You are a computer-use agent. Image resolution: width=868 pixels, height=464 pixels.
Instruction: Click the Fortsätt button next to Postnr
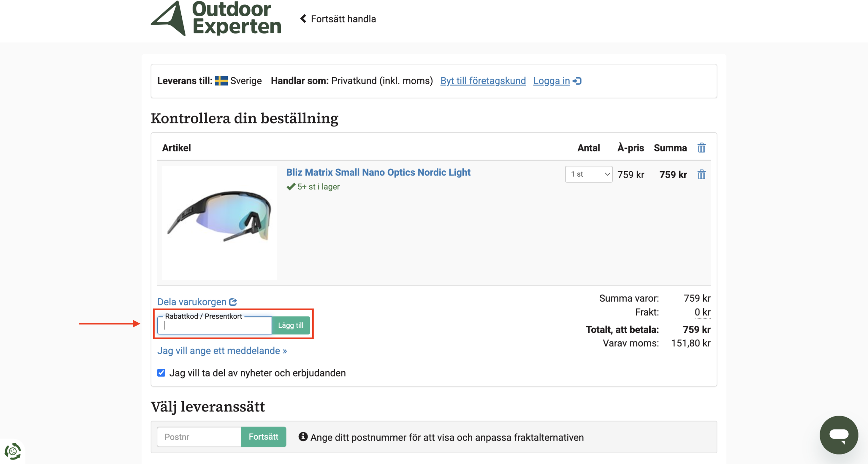[x=263, y=437]
